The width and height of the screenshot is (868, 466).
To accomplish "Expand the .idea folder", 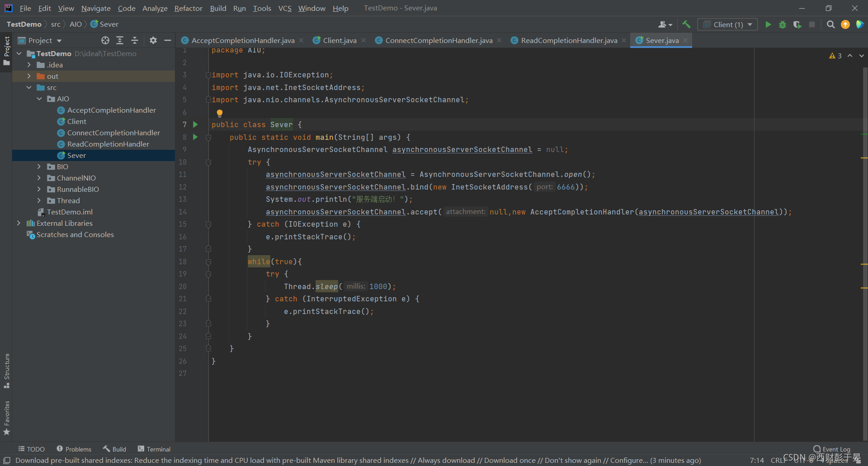I will pyautogui.click(x=29, y=65).
